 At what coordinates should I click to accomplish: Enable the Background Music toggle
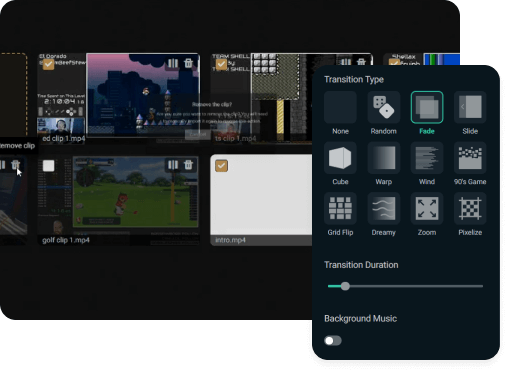(x=333, y=340)
